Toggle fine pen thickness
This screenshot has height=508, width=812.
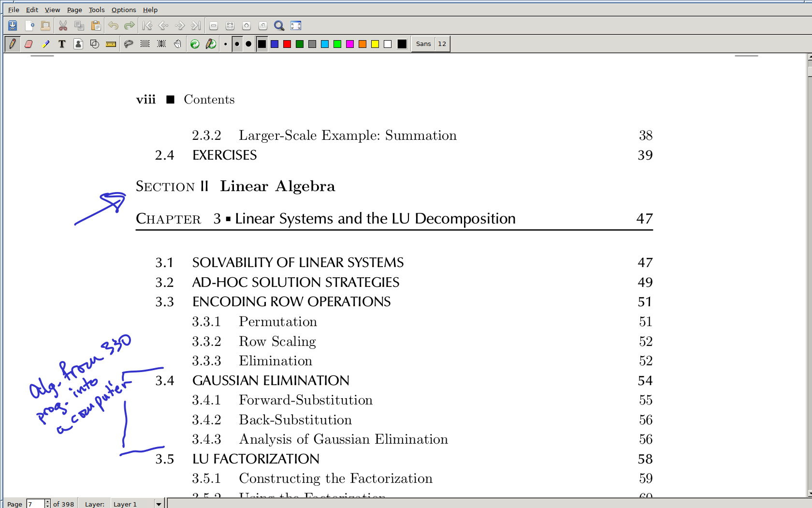click(226, 44)
